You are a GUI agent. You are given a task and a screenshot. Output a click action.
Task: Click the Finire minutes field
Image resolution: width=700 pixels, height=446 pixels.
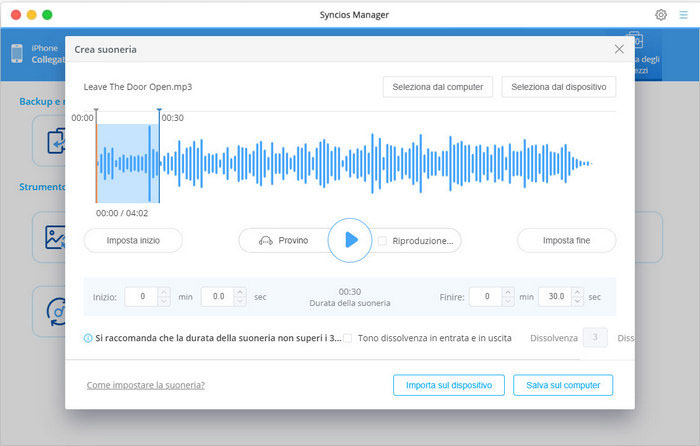pos(486,296)
